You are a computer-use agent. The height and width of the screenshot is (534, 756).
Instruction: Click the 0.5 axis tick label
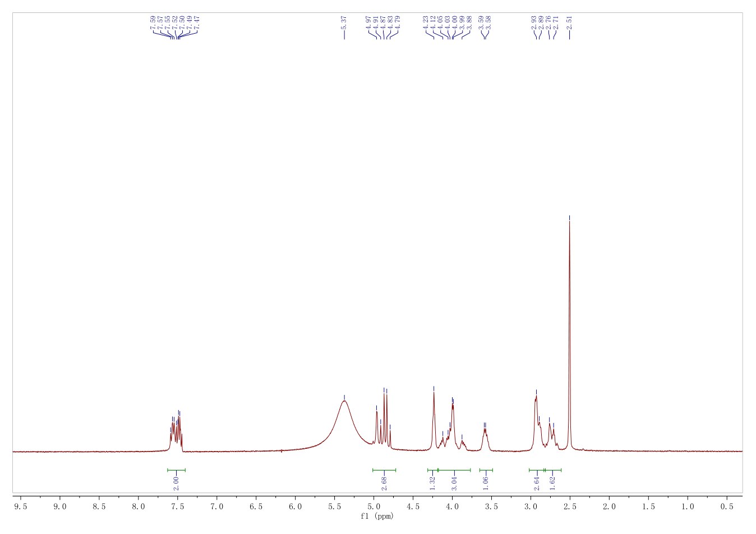tap(727, 506)
